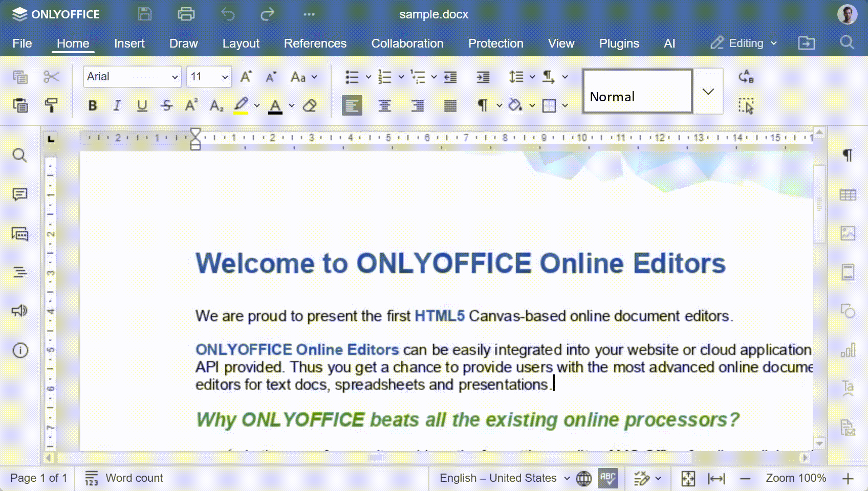Click the Clear style eraser icon

(x=310, y=105)
